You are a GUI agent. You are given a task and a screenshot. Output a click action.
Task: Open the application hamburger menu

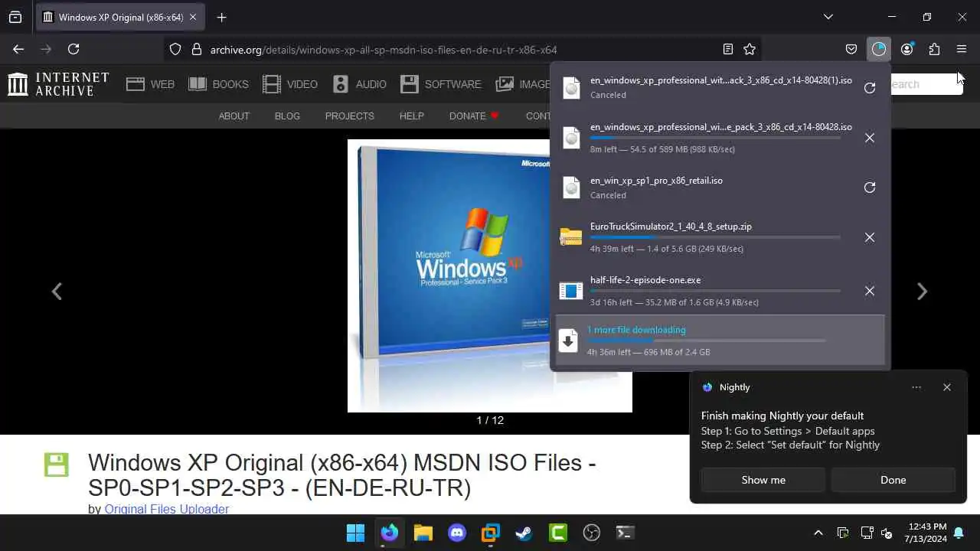[962, 49]
